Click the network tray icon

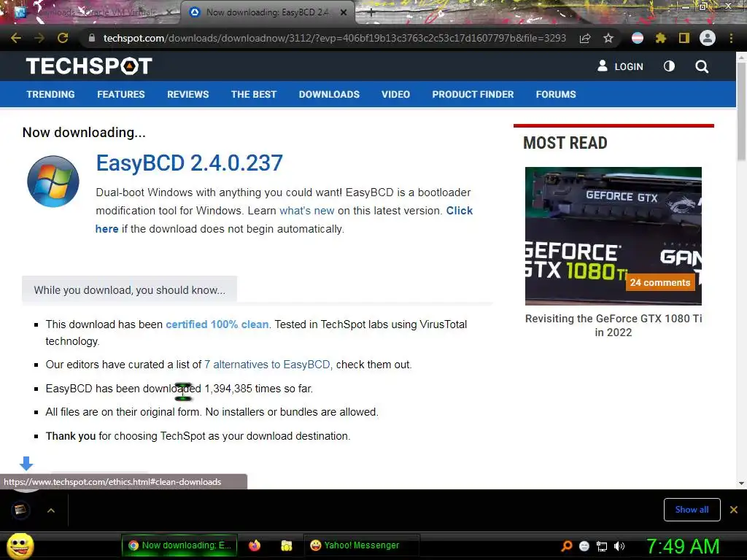click(602, 546)
